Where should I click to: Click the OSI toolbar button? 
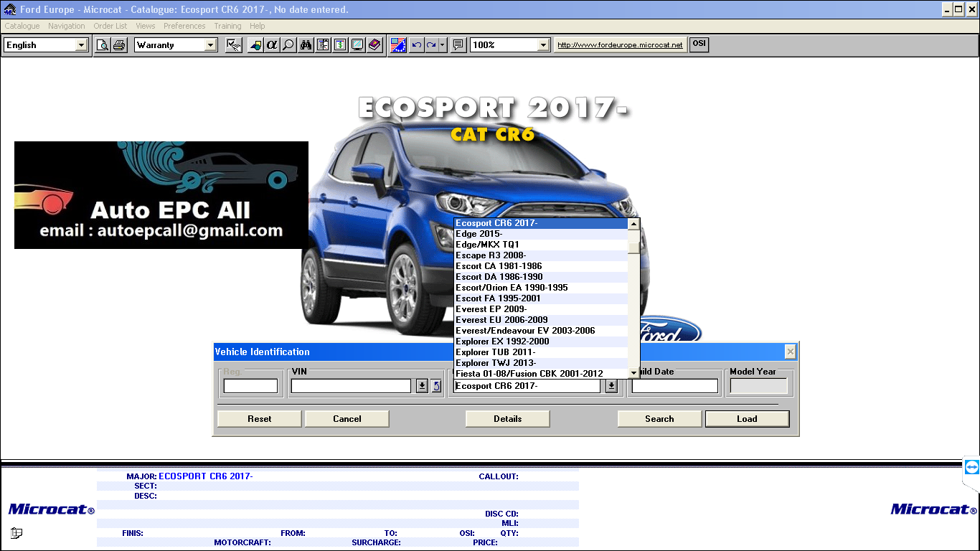699,44
